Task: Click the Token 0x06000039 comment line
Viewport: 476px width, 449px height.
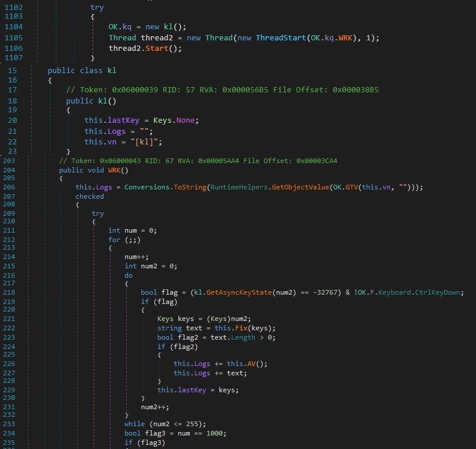Action: [222, 90]
